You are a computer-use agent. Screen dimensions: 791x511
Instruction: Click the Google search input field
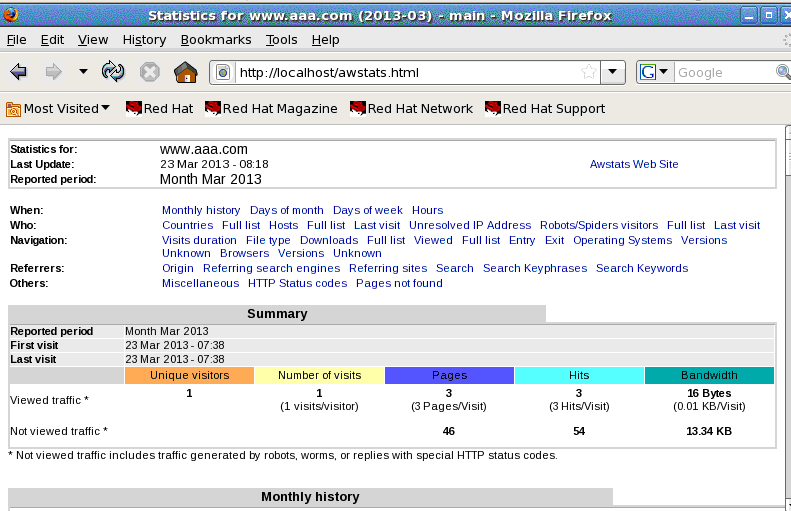pyautogui.click(x=725, y=73)
